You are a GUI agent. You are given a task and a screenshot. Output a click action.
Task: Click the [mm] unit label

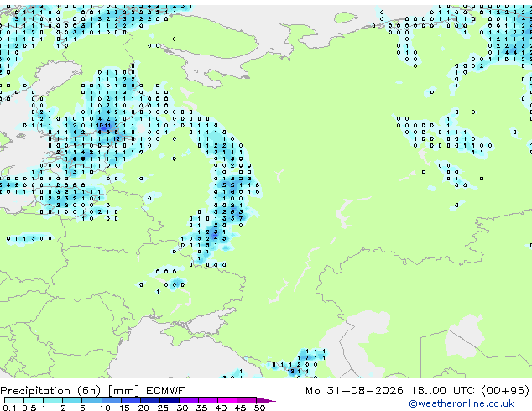point(123,391)
